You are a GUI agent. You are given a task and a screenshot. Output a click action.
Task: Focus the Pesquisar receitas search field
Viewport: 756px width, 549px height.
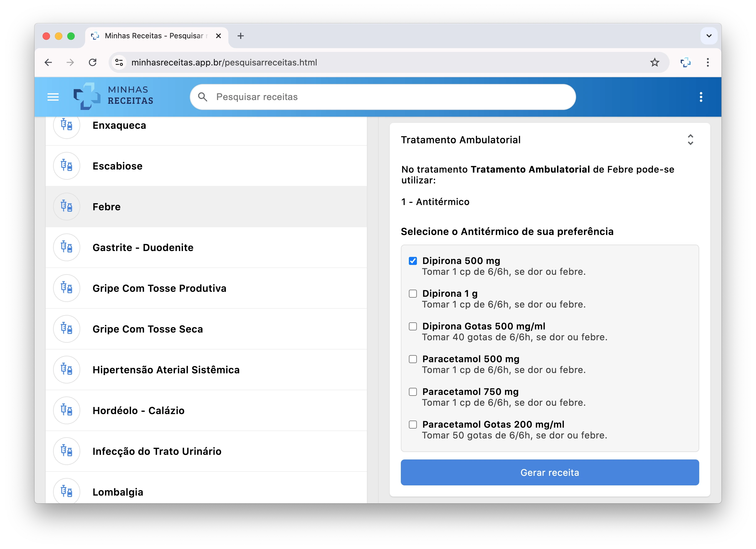[383, 97]
